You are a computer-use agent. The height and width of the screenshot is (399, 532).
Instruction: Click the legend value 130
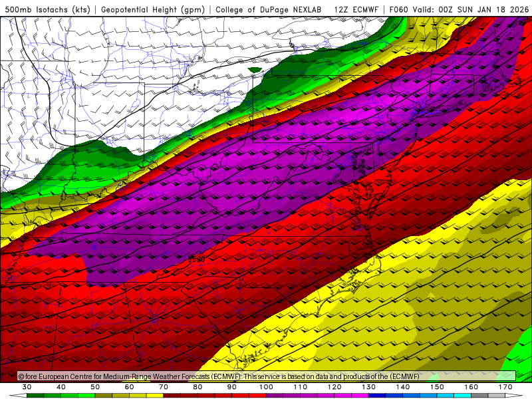tap(369, 387)
